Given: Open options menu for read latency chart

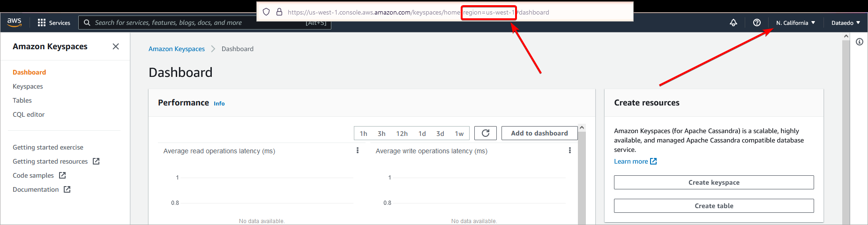Looking at the screenshot, I should (358, 150).
